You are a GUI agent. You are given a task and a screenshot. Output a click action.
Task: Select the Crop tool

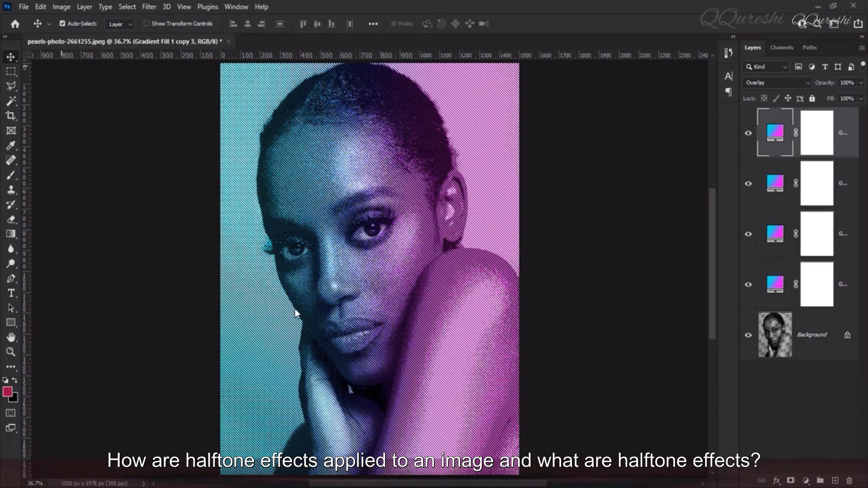coord(11,116)
